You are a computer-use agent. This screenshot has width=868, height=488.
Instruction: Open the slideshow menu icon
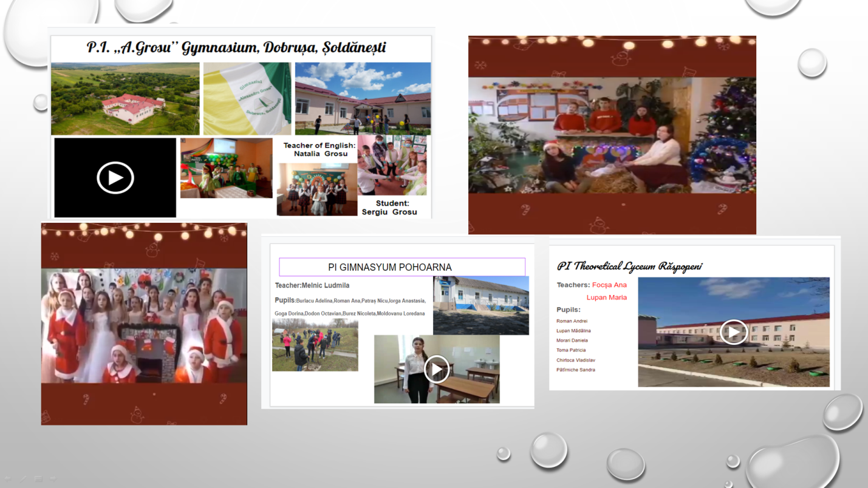pos(38,479)
